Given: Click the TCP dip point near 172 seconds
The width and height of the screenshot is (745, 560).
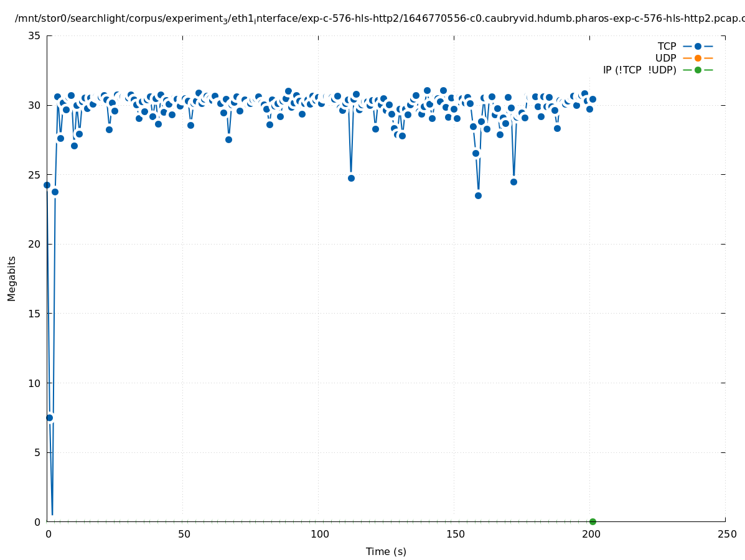Looking at the screenshot, I should coord(513,182).
